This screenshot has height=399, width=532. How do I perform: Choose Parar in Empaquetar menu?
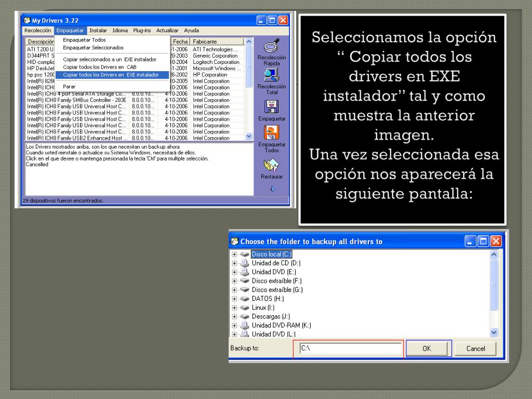112,87
